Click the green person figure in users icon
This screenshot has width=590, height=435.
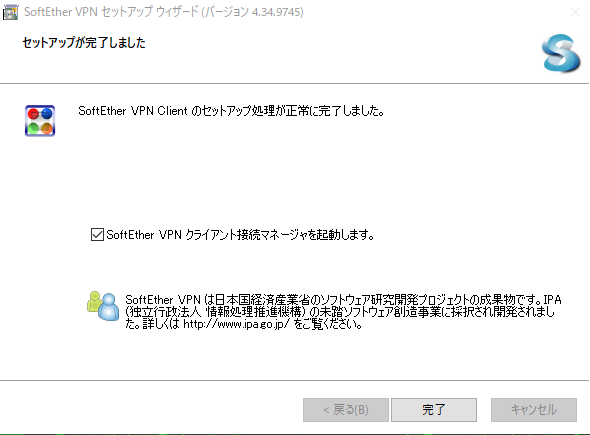tap(94, 302)
